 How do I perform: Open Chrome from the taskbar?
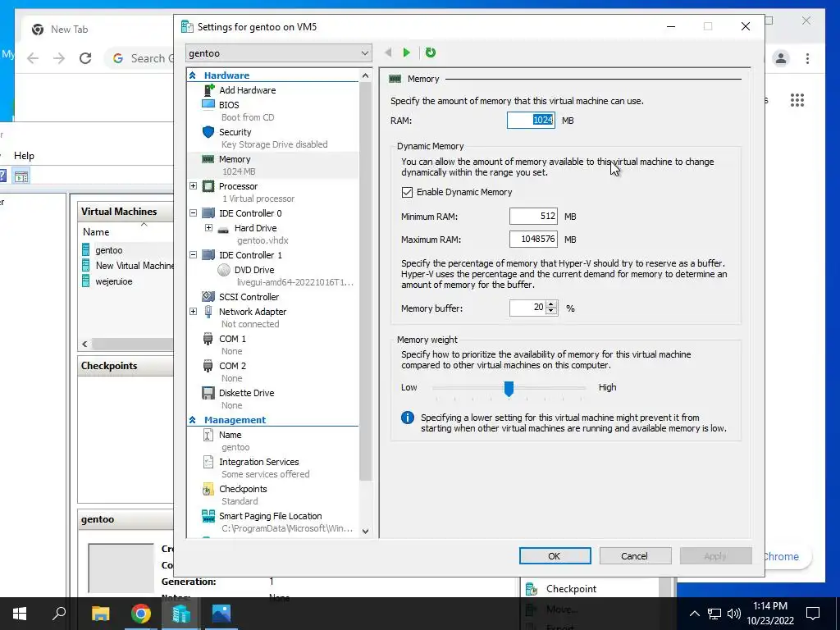(x=140, y=614)
